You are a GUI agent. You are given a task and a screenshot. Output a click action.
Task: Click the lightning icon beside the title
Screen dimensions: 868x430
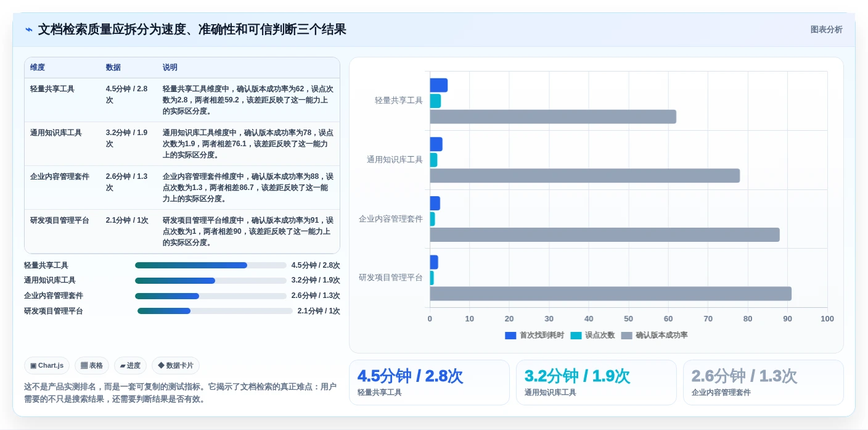[x=29, y=30]
